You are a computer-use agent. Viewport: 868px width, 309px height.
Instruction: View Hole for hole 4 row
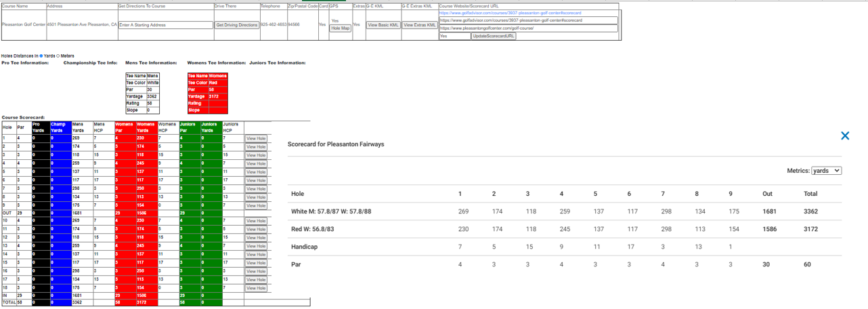tap(256, 163)
